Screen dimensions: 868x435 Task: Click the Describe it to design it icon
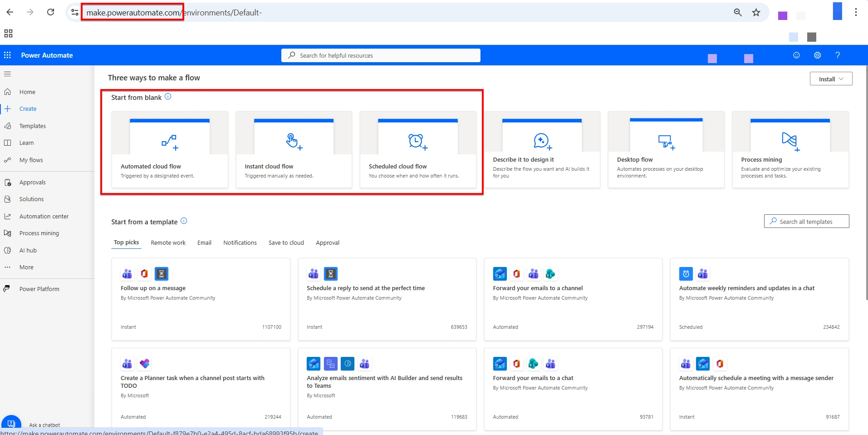coord(542,142)
